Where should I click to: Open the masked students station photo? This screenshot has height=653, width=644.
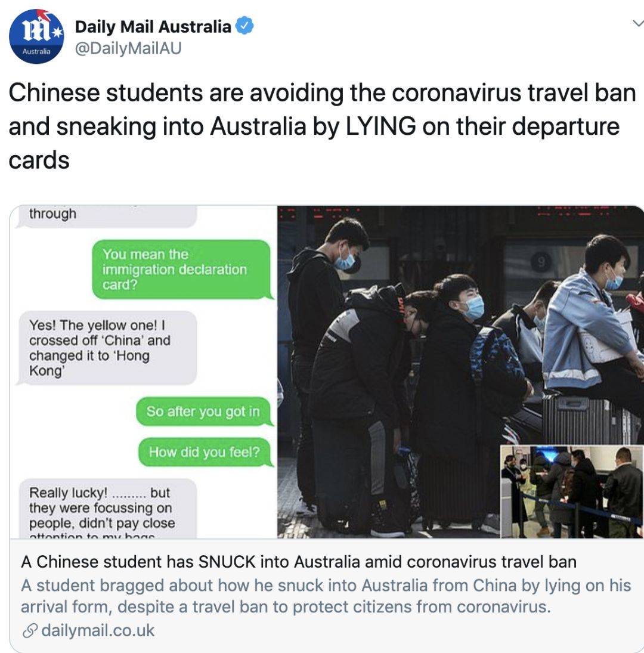click(460, 372)
